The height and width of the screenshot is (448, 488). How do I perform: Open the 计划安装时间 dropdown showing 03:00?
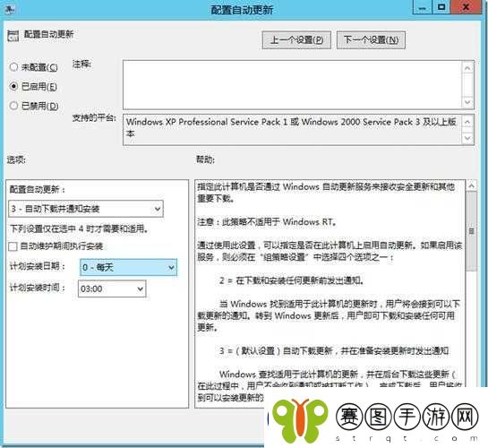tap(112, 289)
